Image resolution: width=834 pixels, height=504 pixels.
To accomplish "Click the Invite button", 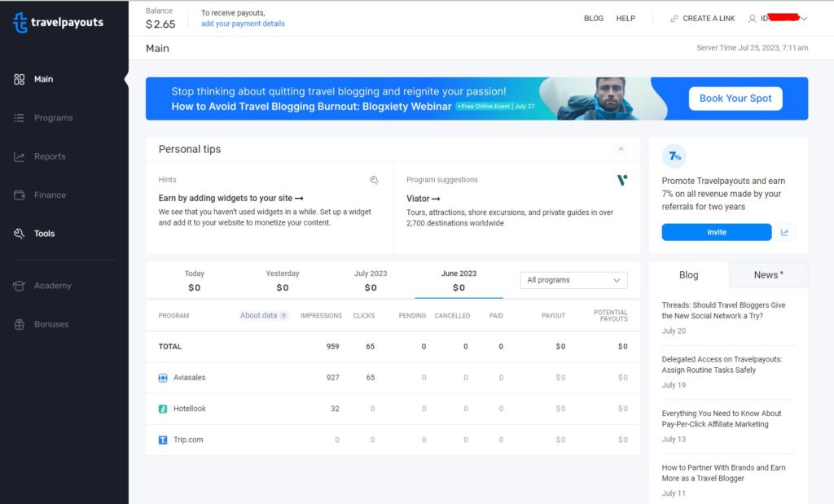I will click(x=716, y=232).
